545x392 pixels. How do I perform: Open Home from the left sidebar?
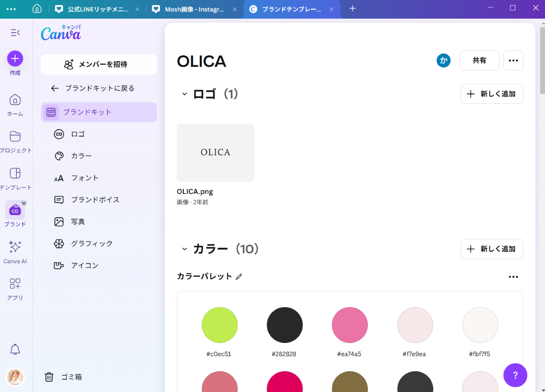(15, 100)
